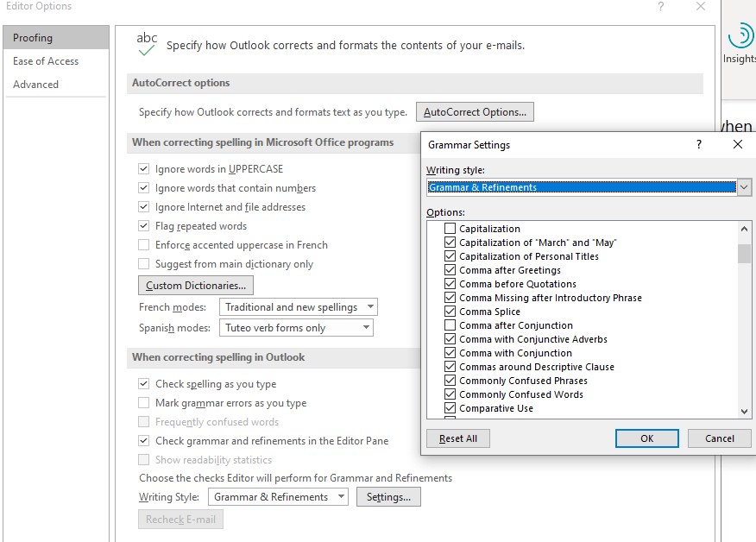The image size is (756, 542).
Task: Switch to Advanced category
Action: [x=56, y=84]
